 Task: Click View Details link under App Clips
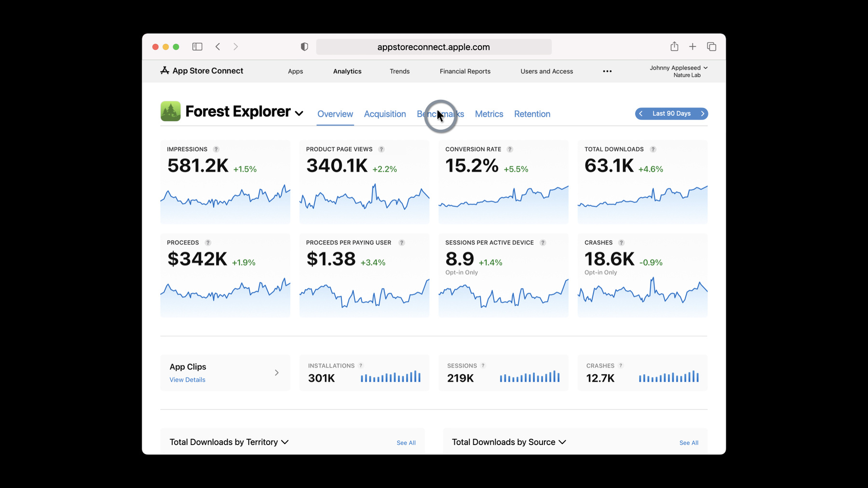[187, 380]
